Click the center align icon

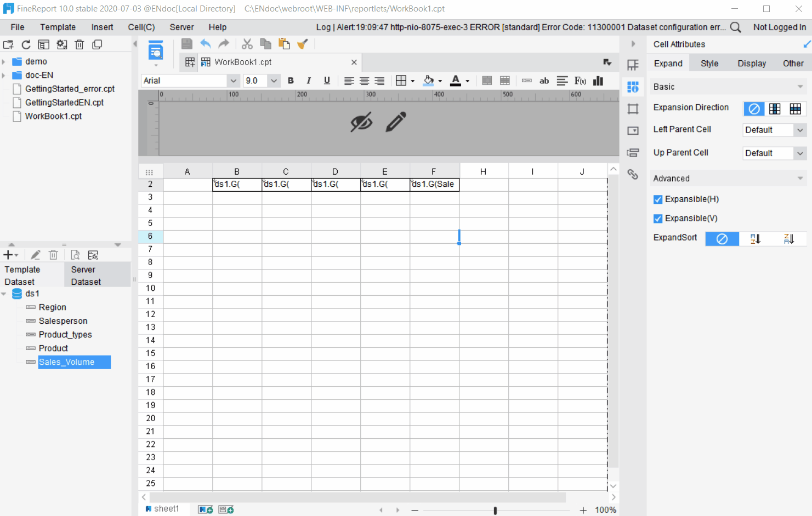click(364, 81)
